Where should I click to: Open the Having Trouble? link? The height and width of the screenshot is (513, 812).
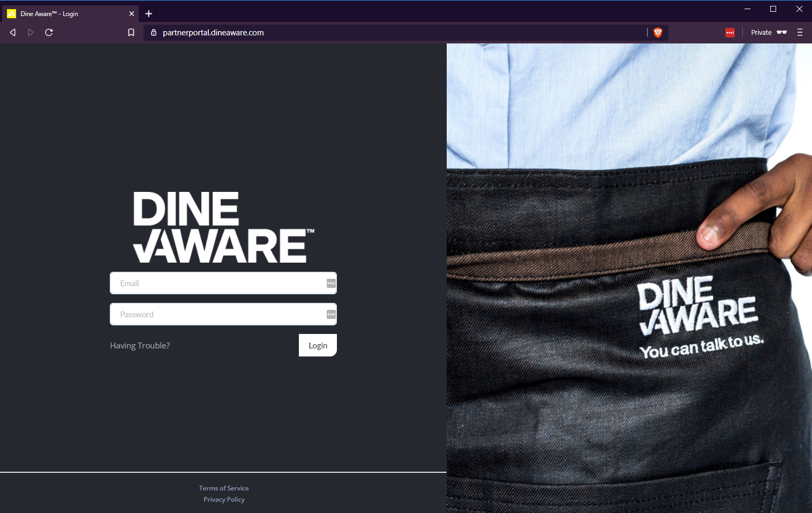pos(140,346)
